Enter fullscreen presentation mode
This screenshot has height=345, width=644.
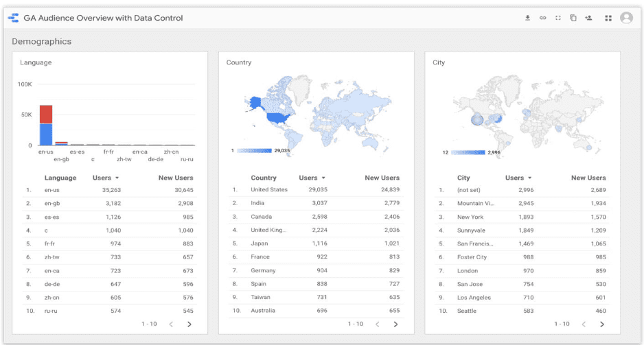pos(557,18)
